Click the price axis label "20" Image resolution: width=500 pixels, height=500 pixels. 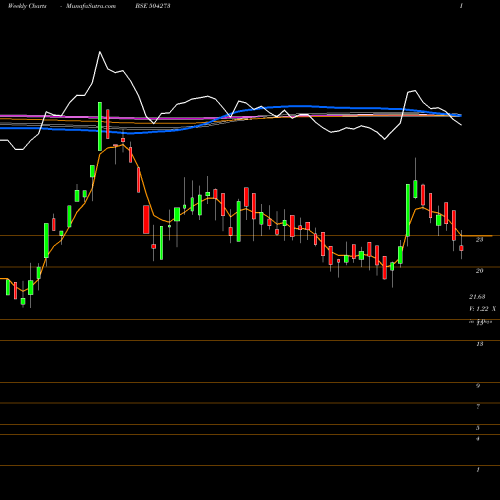[479, 271]
